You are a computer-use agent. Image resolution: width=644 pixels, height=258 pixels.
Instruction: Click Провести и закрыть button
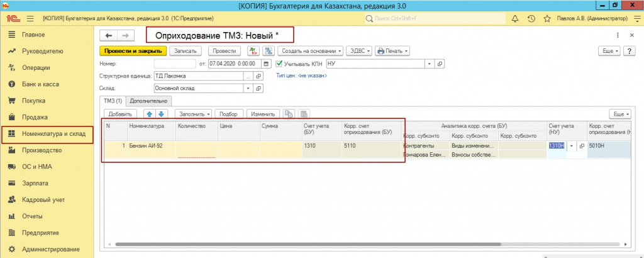[x=133, y=51]
